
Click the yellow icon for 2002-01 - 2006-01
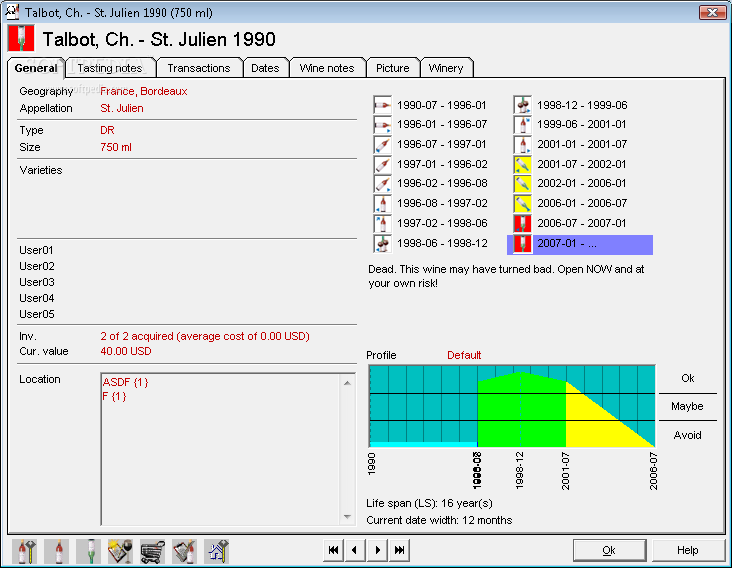pyautogui.click(x=522, y=184)
